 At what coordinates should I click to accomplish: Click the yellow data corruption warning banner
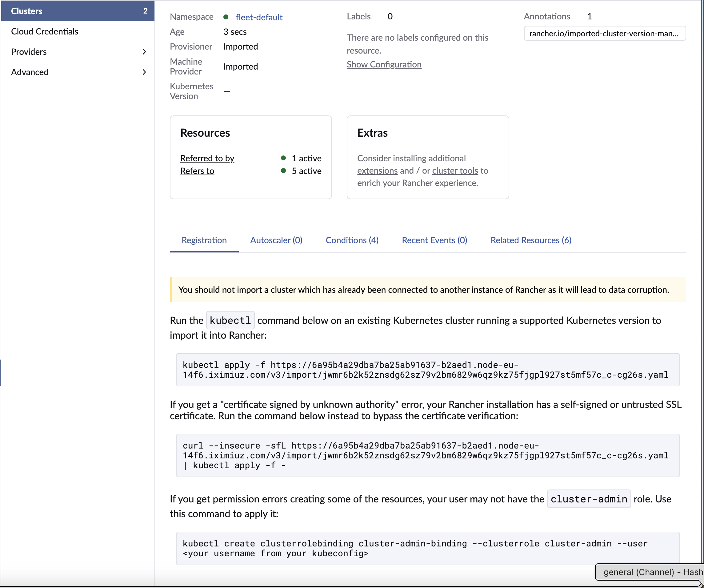pyautogui.click(x=428, y=289)
